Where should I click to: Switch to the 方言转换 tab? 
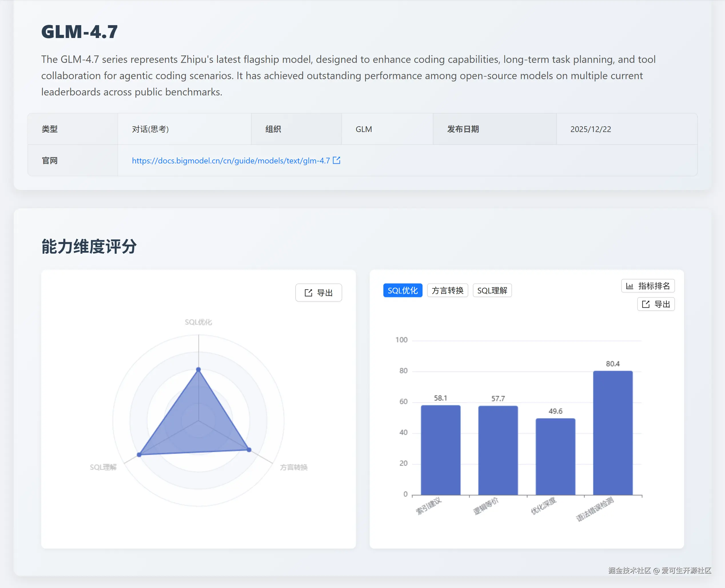(x=447, y=290)
